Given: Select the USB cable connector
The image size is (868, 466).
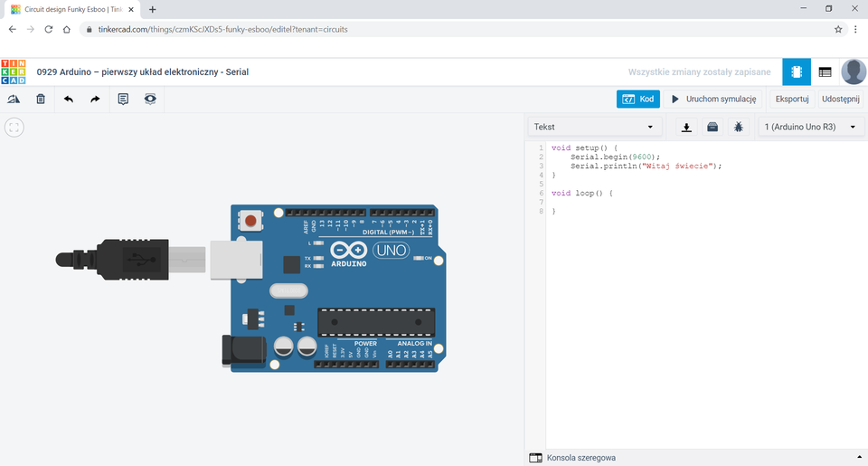Looking at the screenshot, I should tap(130, 260).
